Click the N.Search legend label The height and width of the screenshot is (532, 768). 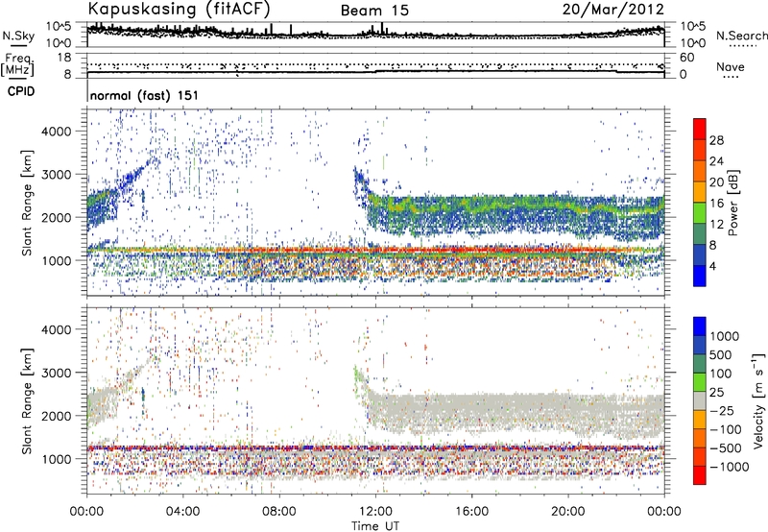point(741,36)
